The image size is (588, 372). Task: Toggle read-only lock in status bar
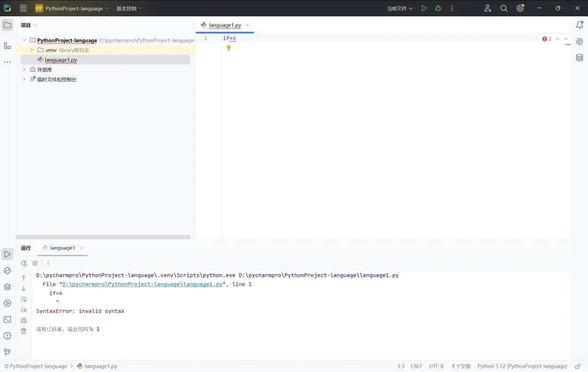[578, 366]
